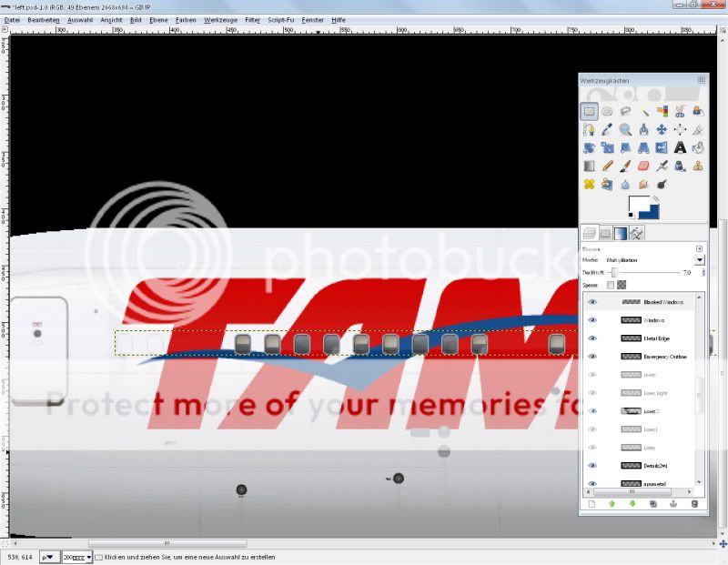Select the Color Picker eyedropper tool
Image resolution: width=728 pixels, height=565 pixels.
[607, 130]
